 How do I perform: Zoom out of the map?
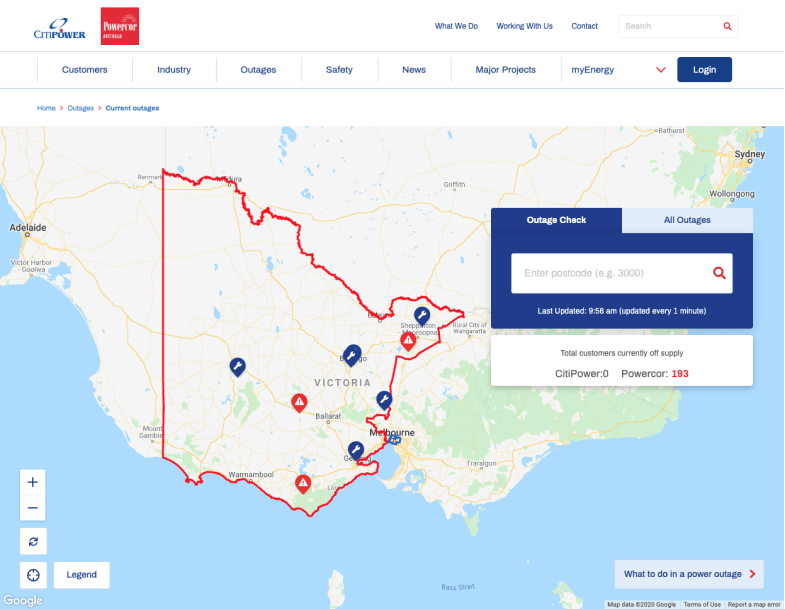click(x=33, y=508)
